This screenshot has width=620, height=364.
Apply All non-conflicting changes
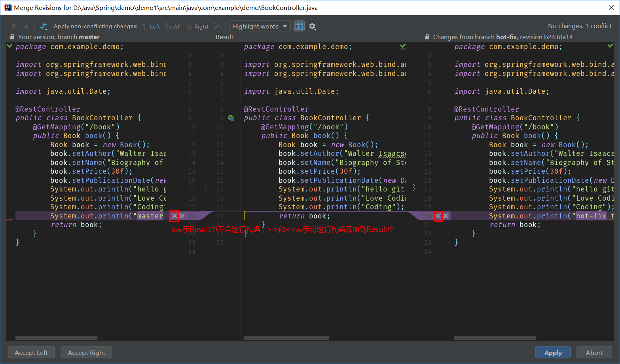[173, 27]
